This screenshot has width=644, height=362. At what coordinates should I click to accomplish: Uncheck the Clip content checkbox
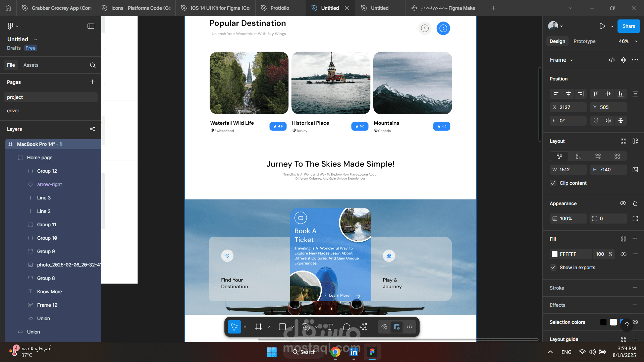click(553, 183)
